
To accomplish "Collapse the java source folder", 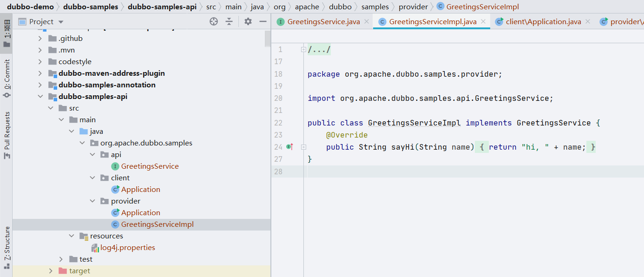I will (x=72, y=131).
